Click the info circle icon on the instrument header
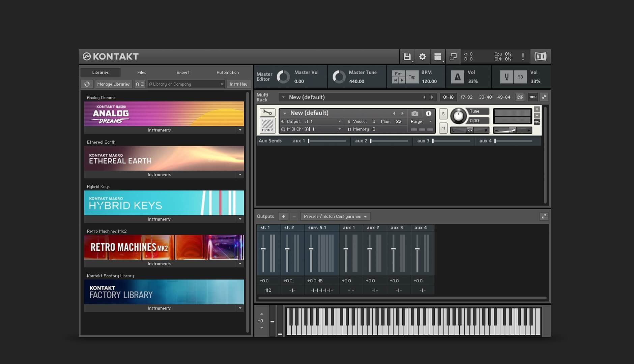The width and height of the screenshot is (634, 364). [x=429, y=113]
